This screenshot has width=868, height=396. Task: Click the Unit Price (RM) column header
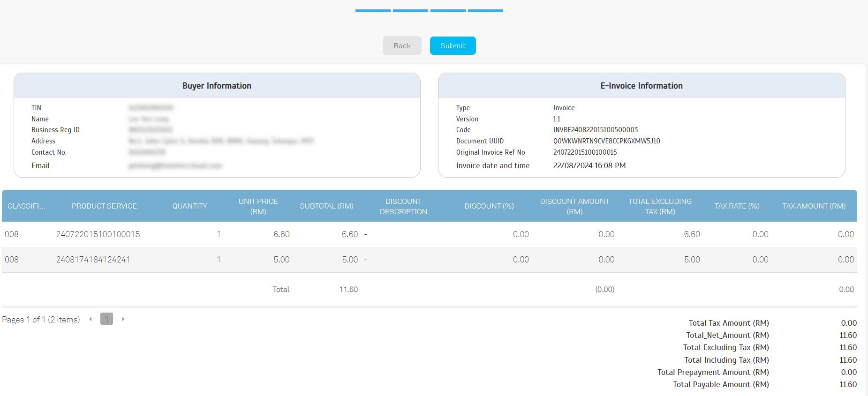(258, 206)
